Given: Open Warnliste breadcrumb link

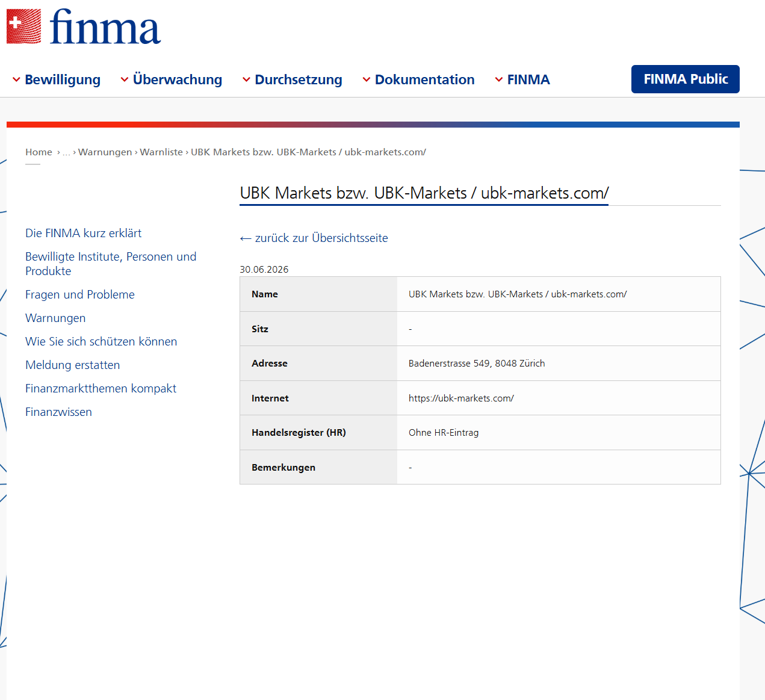Looking at the screenshot, I should pos(161,152).
